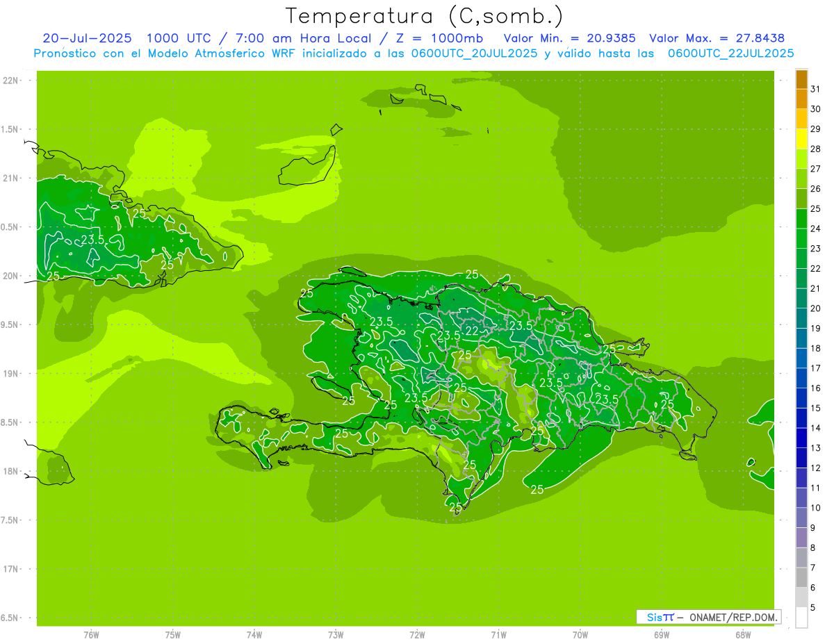Pick the lime swatch between 27 and 28
The width and height of the screenshot is (834, 644).
pos(801,159)
